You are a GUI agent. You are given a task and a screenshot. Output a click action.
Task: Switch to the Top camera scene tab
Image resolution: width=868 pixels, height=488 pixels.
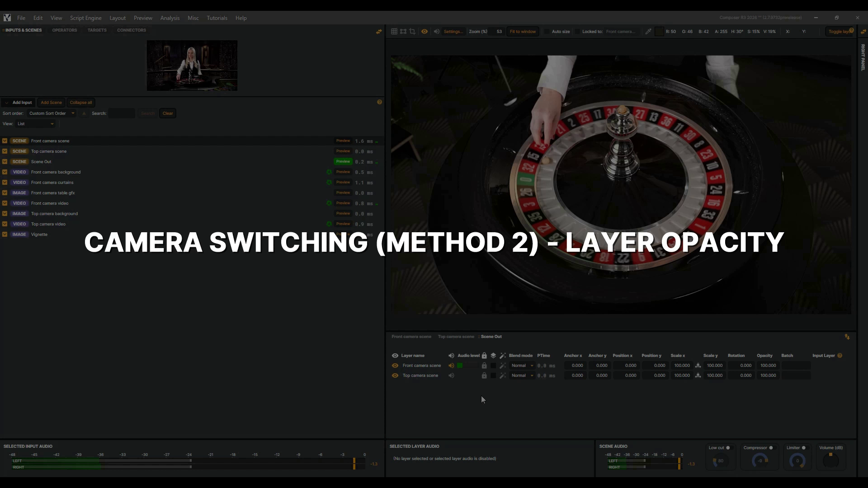(456, 337)
